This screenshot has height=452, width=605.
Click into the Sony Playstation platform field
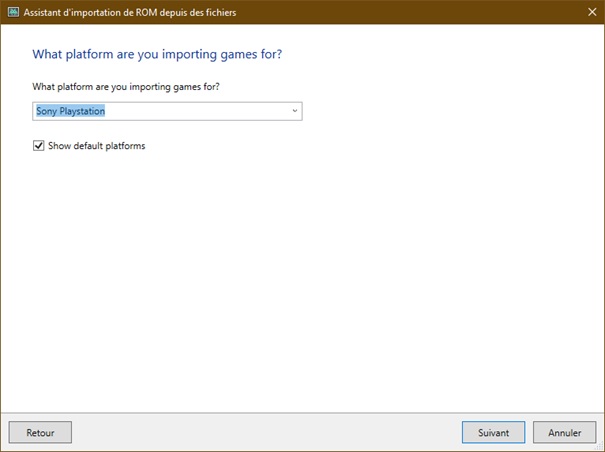(x=167, y=111)
